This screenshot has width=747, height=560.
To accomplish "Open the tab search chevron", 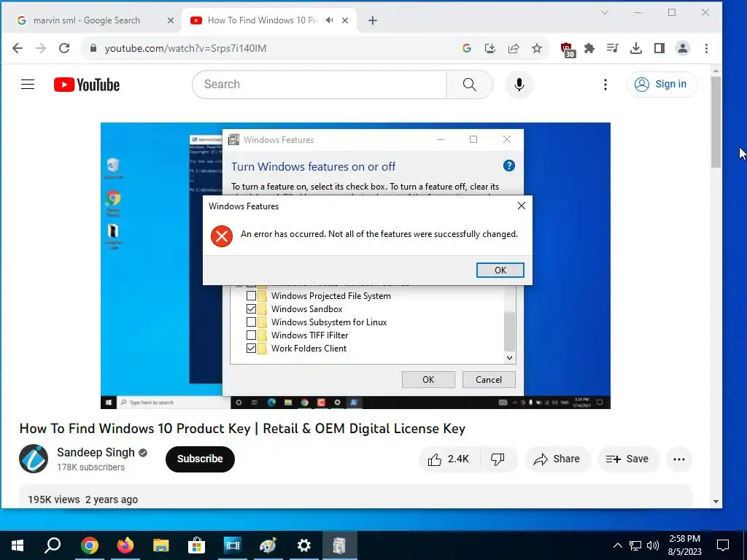I will tap(605, 13).
